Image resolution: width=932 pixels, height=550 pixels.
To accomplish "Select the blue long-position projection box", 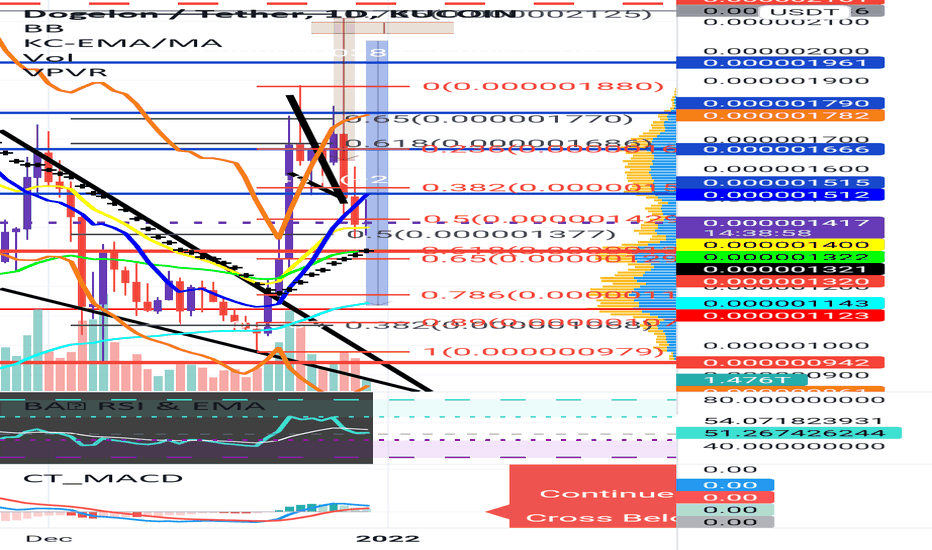I will (377, 172).
